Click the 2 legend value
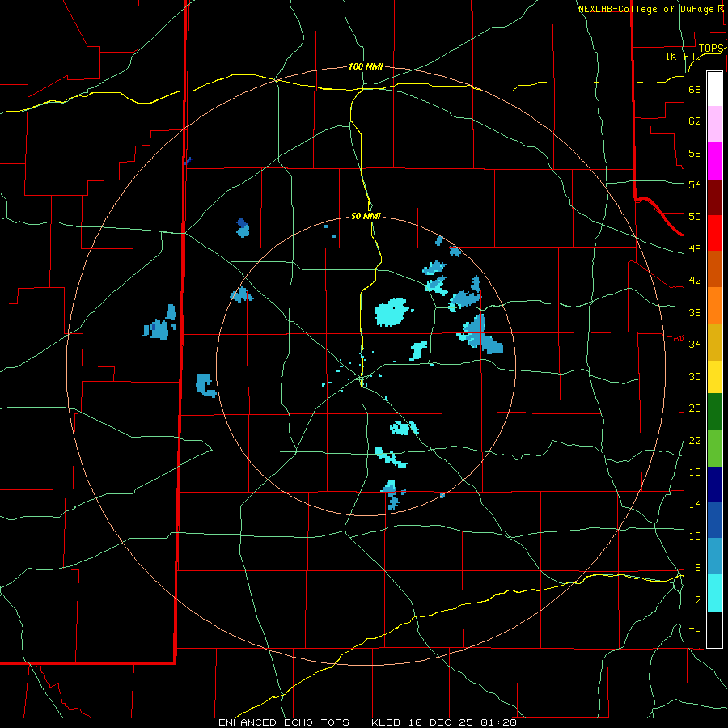This screenshot has width=728, height=728. click(x=697, y=600)
